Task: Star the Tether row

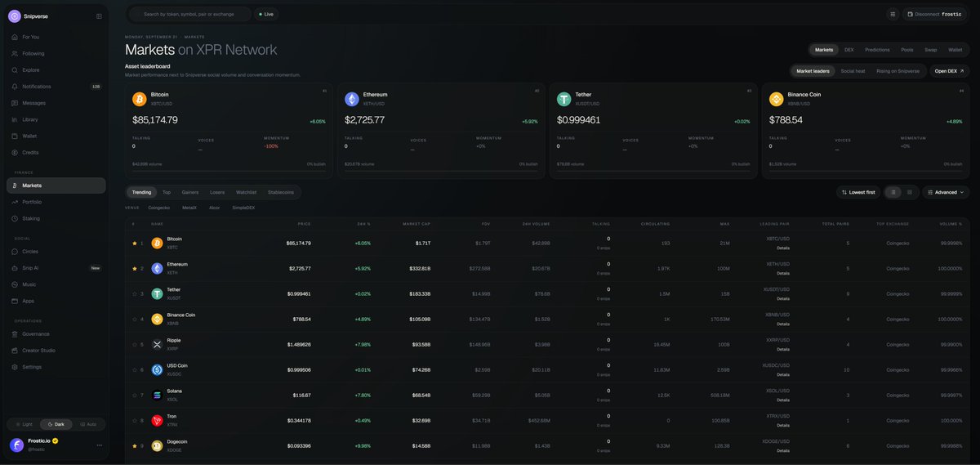Action: (x=135, y=293)
